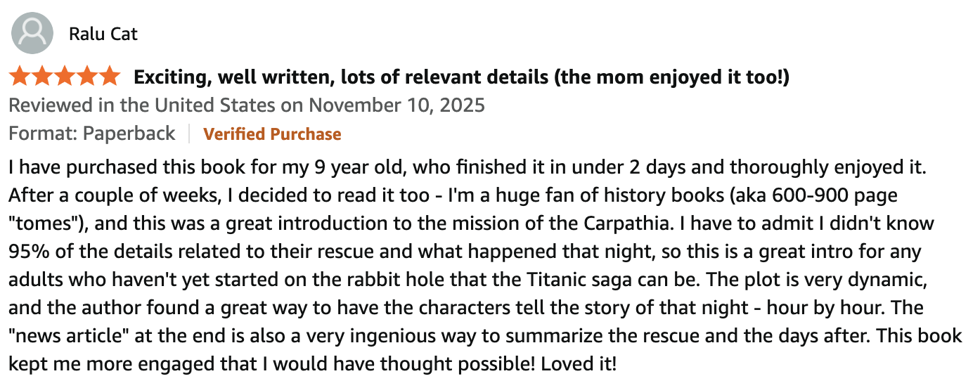
Task: Click the first orange rating star
Action: (20, 77)
